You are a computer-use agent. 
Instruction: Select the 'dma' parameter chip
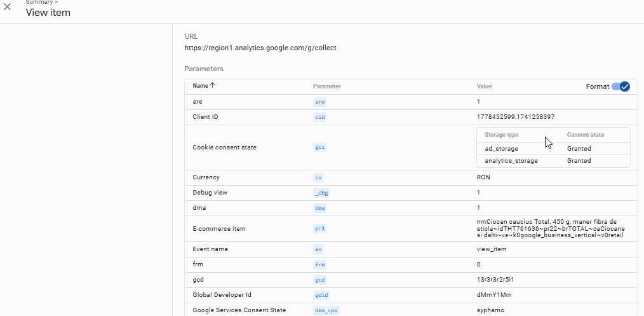tap(320, 208)
